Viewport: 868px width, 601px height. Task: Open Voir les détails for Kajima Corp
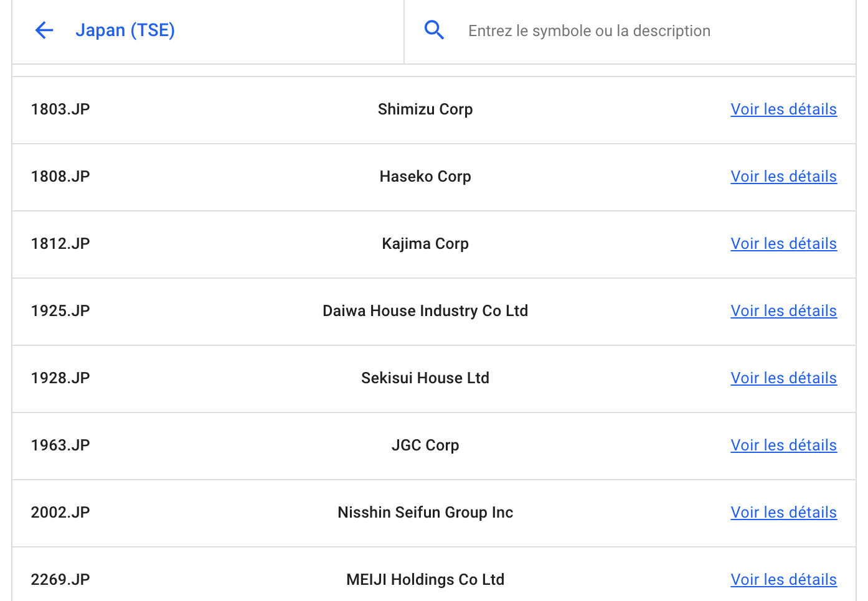pyautogui.click(x=783, y=243)
